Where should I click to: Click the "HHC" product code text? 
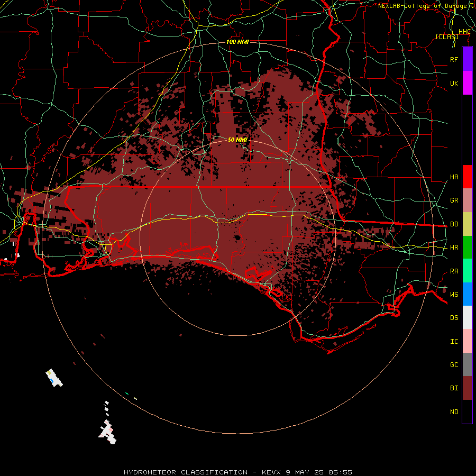point(464,32)
